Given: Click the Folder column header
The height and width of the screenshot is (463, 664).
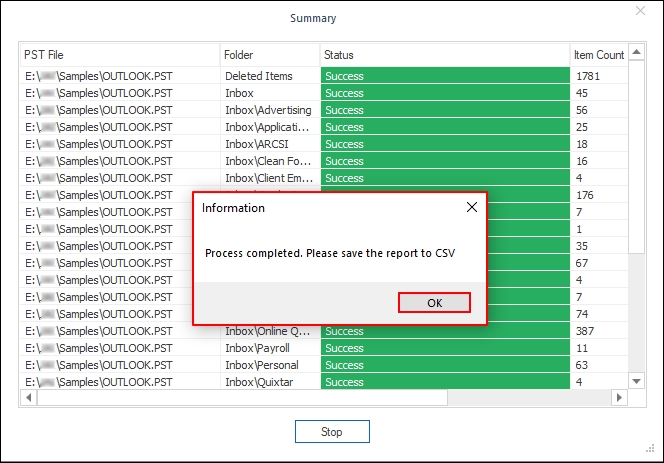Looking at the screenshot, I should pos(270,55).
